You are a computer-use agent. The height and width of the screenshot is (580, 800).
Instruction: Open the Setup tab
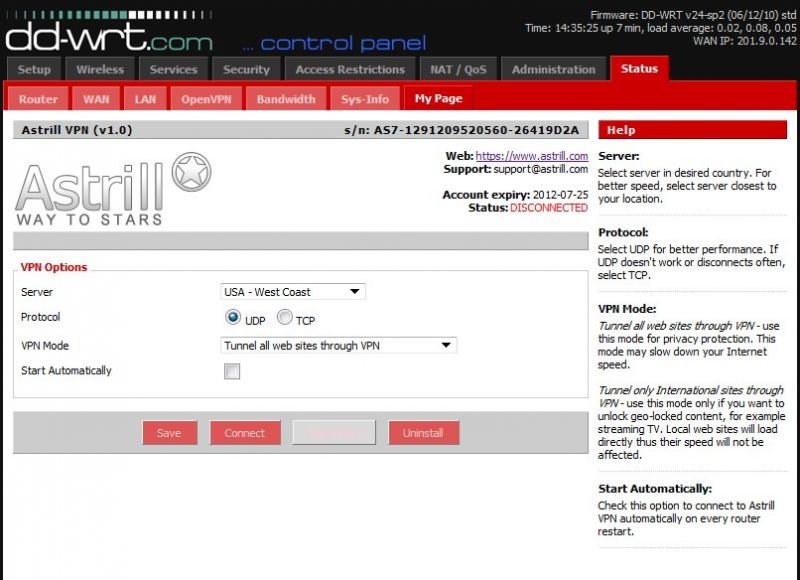(34, 69)
